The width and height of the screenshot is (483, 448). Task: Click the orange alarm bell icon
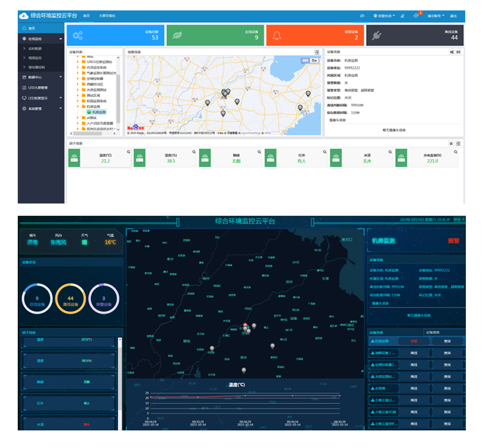coord(277,35)
